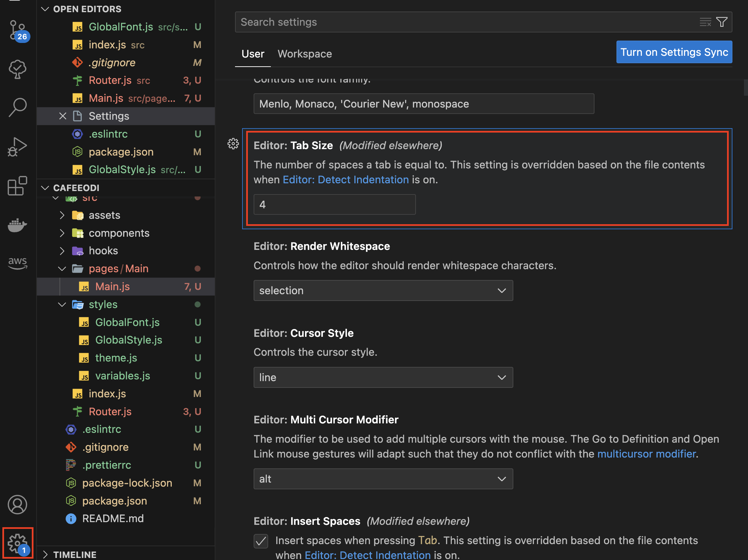The height and width of the screenshot is (560, 748).
Task: Switch to the Workspace settings tab
Action: pyautogui.click(x=305, y=54)
